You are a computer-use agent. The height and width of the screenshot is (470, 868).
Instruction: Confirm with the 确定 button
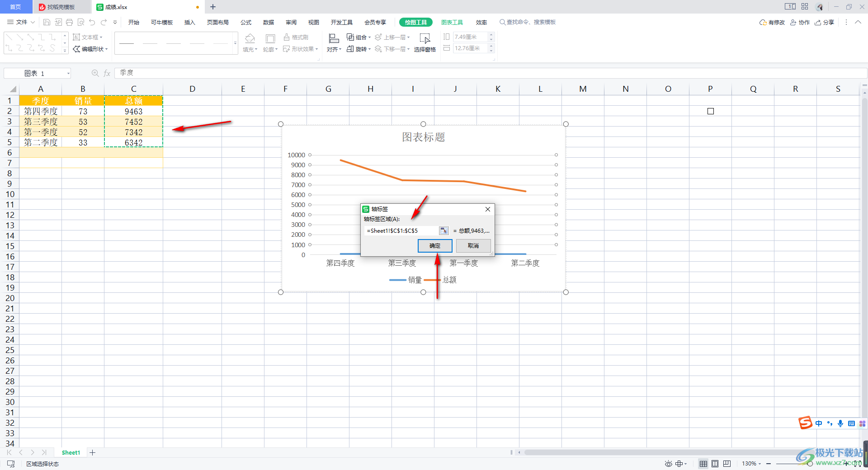pos(435,245)
